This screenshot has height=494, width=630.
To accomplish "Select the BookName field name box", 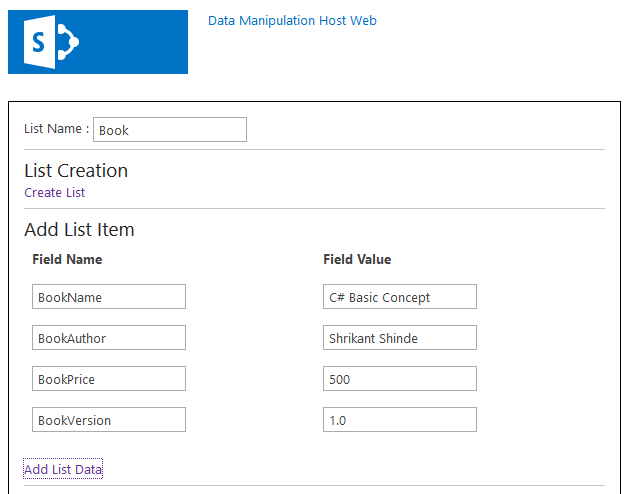I will click(x=109, y=297).
